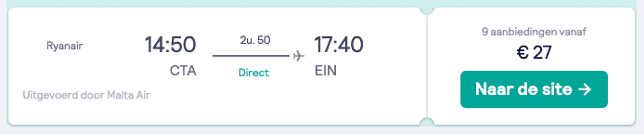Select the € 27 price
Viewport: 644px width, 134px height.
534,52
